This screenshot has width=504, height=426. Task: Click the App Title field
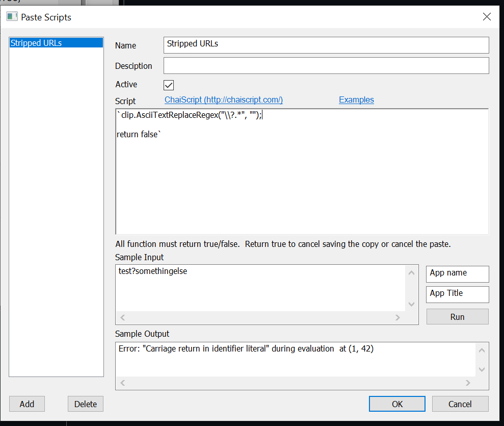458,294
